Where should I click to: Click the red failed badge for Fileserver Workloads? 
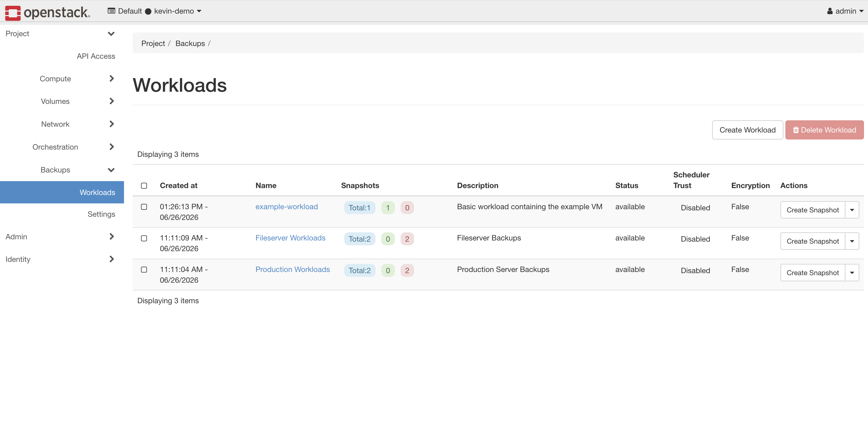tap(407, 239)
